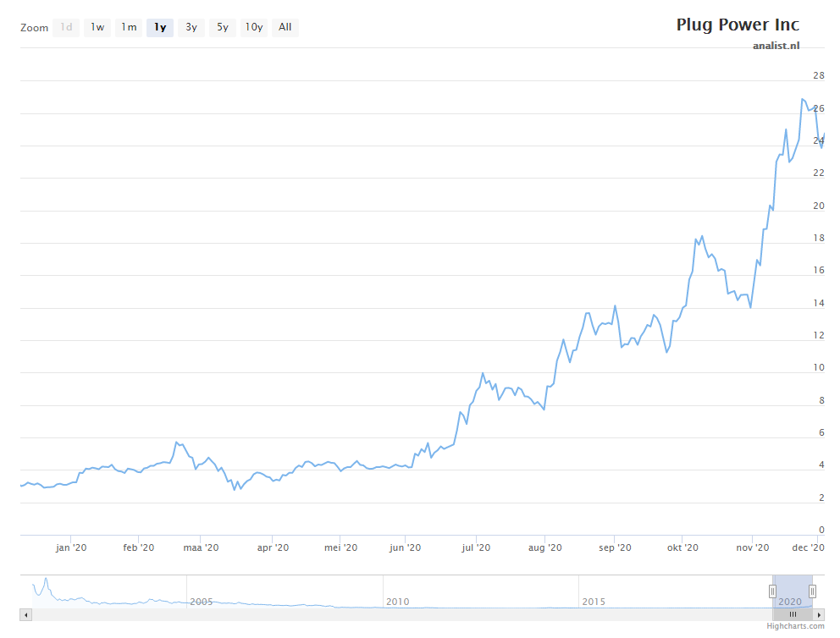Click the 10 price axis label
The image size is (840, 638).
click(819, 368)
